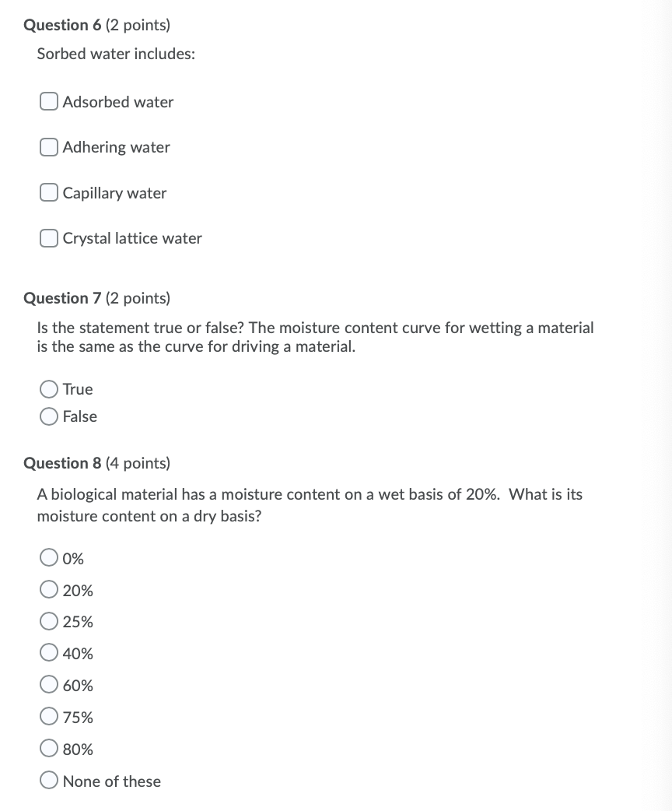672x811 pixels.
Task: Choose the 25% answer
Action: pos(48,621)
